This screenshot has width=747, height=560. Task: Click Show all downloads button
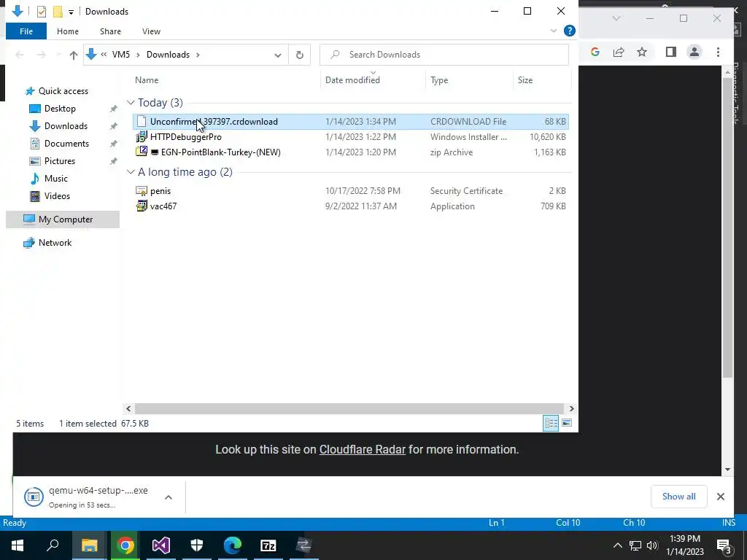pyautogui.click(x=679, y=497)
